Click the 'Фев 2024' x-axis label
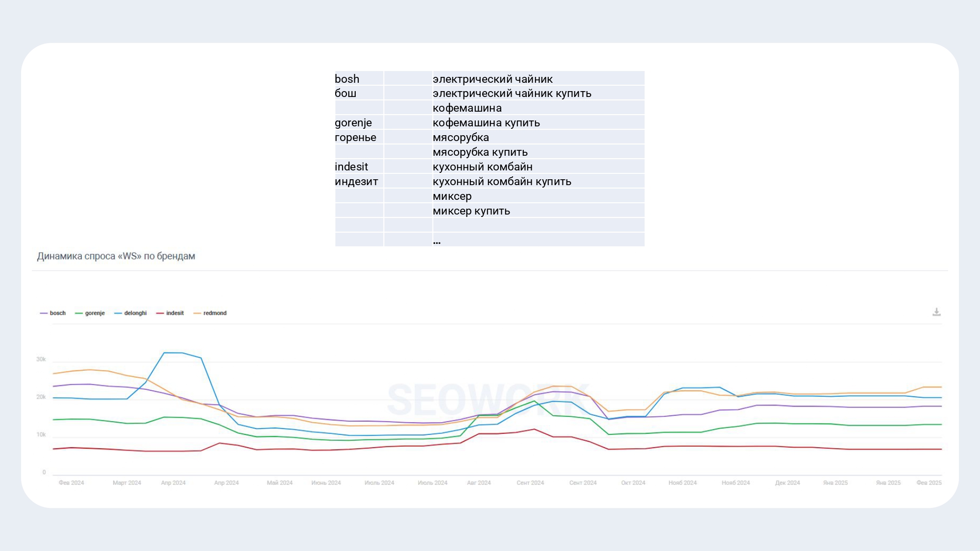 (x=72, y=483)
